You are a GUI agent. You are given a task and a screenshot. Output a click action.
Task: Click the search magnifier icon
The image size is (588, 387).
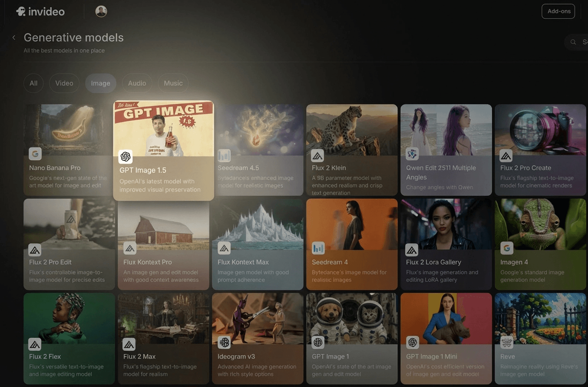click(x=573, y=42)
